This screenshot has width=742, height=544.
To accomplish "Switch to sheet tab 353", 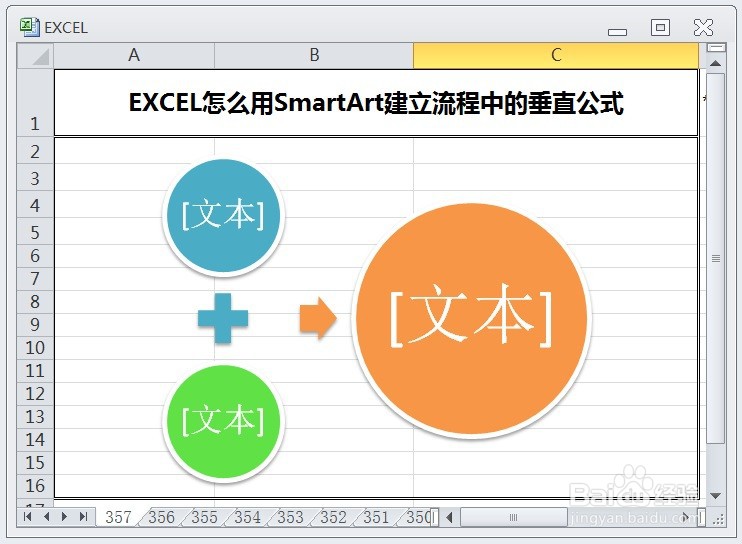I will (290, 517).
